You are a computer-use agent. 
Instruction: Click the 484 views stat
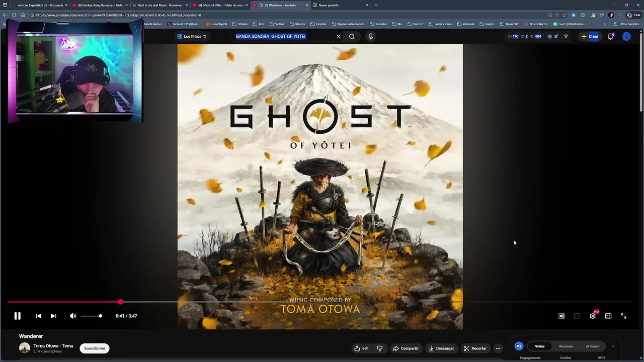[x=536, y=36]
